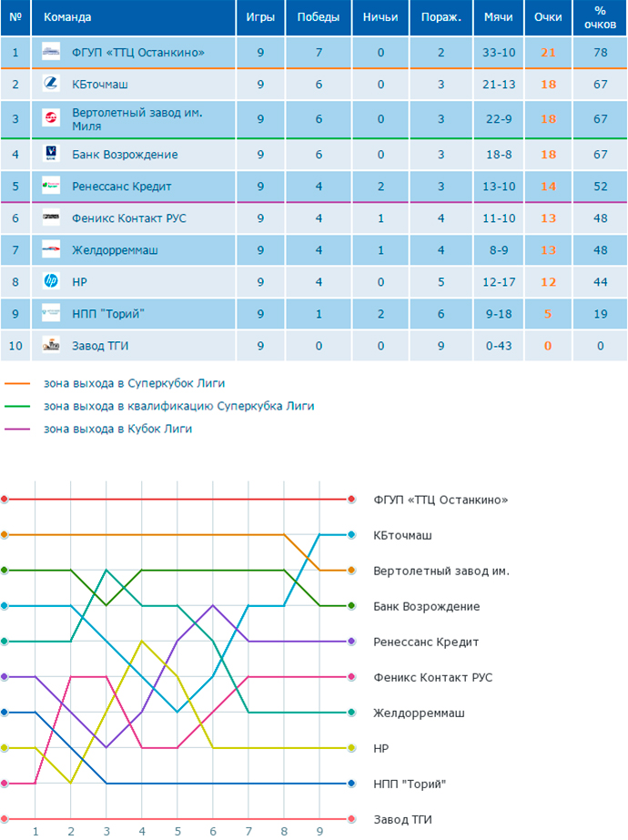Click the Ренессанс Кредит team logo
This screenshot has width=628, height=840.
pos(51,186)
